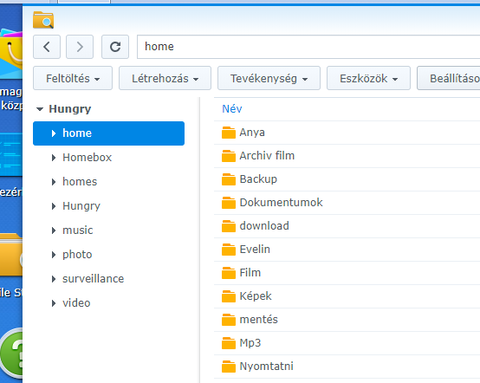Screen dimensions: 480x383
Task: Select the Film folder icon
Action: click(229, 273)
